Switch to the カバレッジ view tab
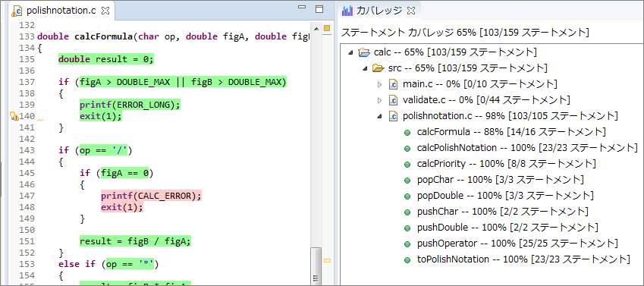This screenshot has height=286, width=644. pyautogui.click(x=379, y=11)
